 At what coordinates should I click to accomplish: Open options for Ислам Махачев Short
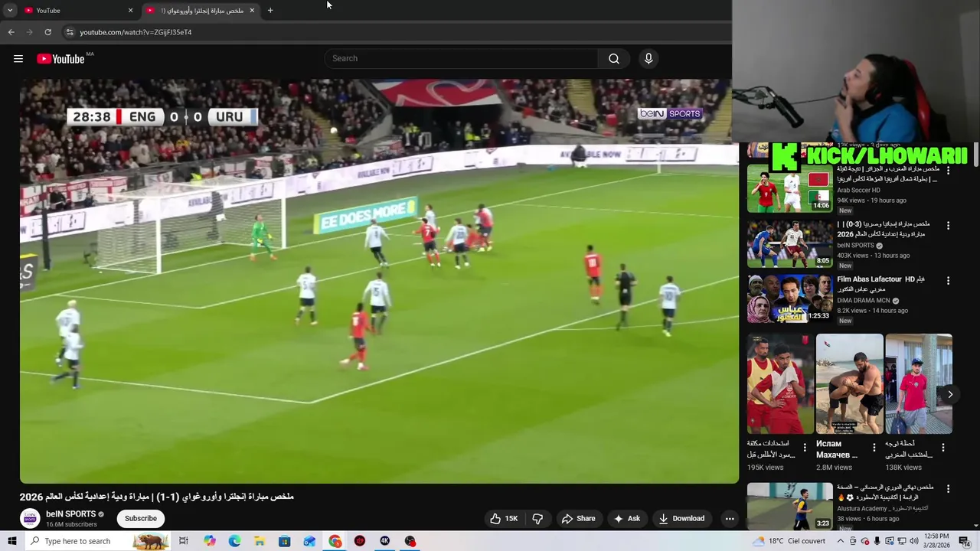874,447
